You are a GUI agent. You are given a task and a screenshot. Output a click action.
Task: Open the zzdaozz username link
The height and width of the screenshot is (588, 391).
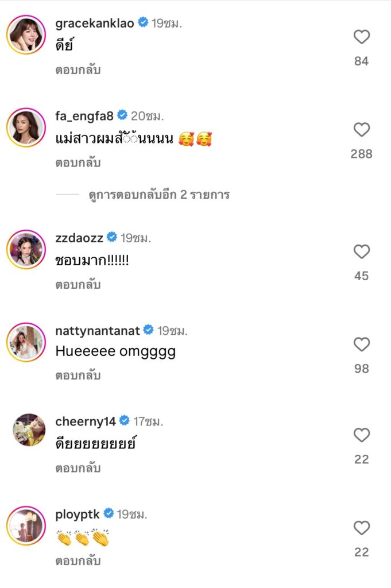tap(79, 238)
